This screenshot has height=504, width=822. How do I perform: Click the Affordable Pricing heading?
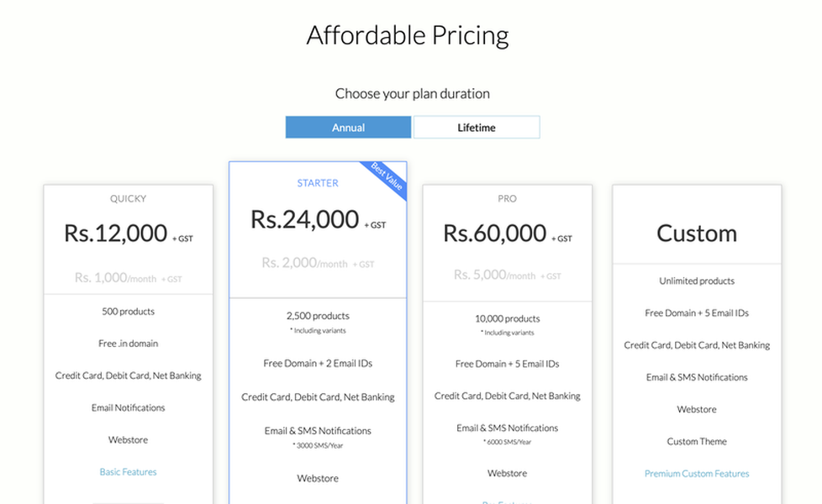[408, 35]
